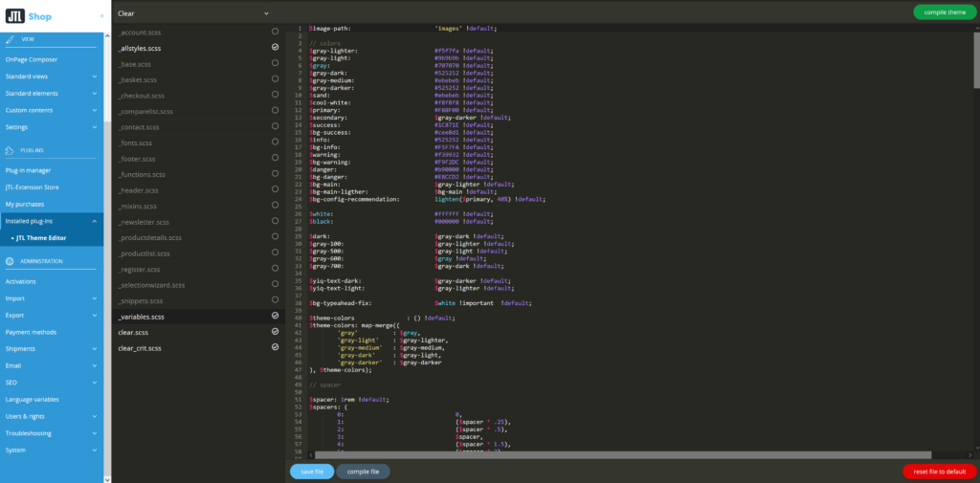The image size is (980, 483).
Task: Open JTL-Extension Store menu item
Action: point(33,187)
